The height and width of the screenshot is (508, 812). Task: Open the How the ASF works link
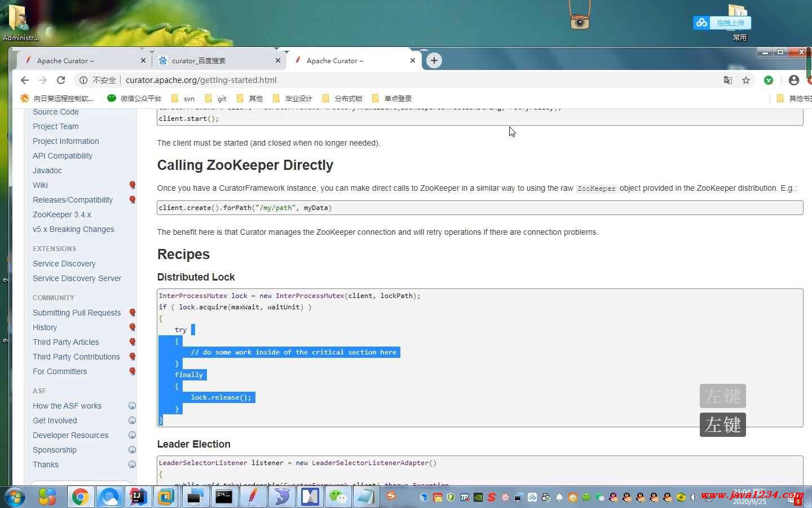point(67,406)
